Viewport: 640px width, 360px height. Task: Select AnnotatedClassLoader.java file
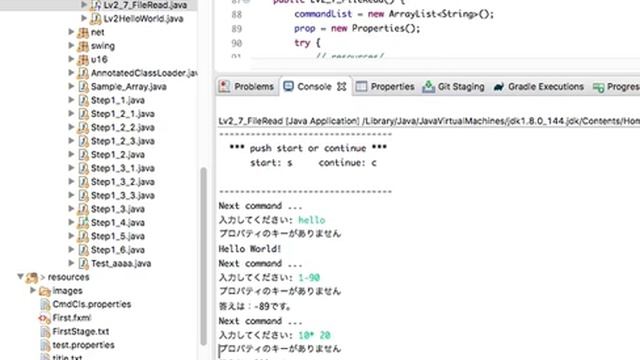point(144,73)
